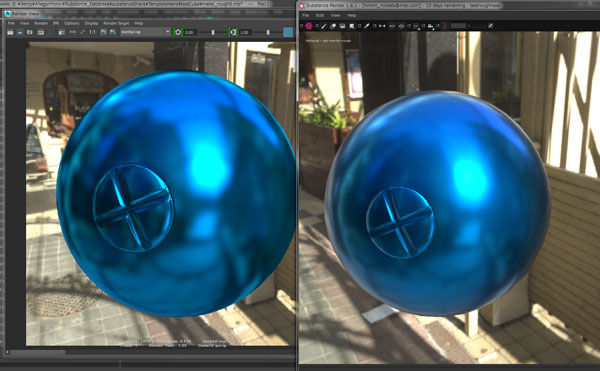The image size is (600, 371).
Task: Open Display menu in Render View
Action: pos(91,23)
